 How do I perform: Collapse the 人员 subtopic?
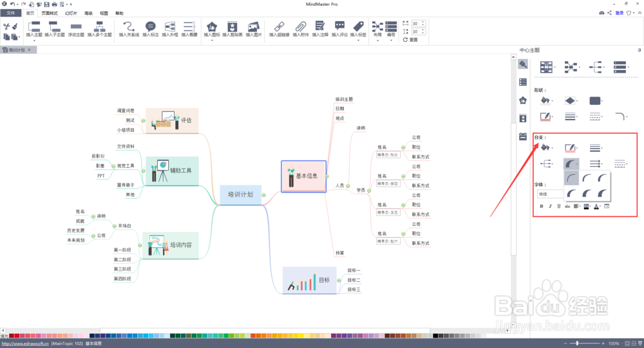tap(348, 186)
